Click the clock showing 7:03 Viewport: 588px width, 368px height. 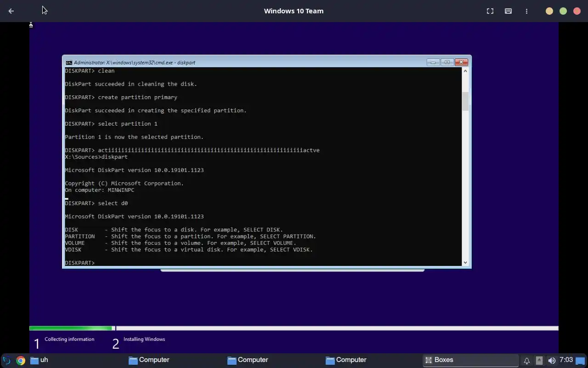tap(566, 360)
